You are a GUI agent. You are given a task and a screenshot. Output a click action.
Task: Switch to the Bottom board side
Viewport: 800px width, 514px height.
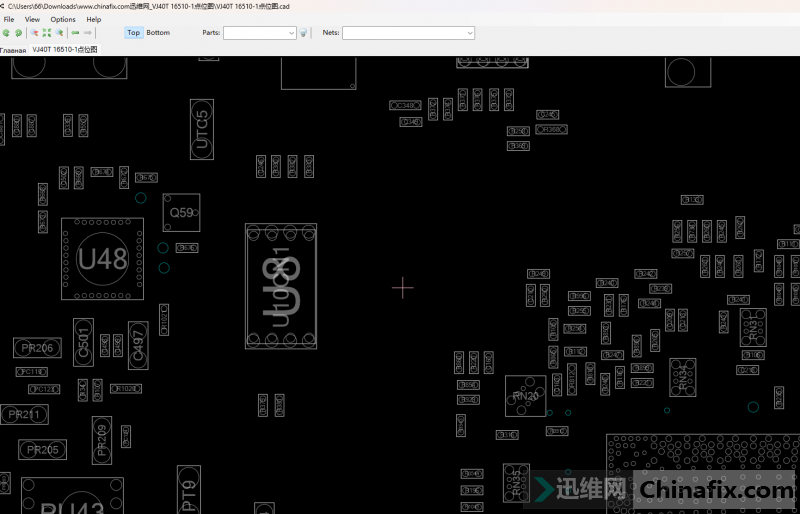tap(158, 33)
